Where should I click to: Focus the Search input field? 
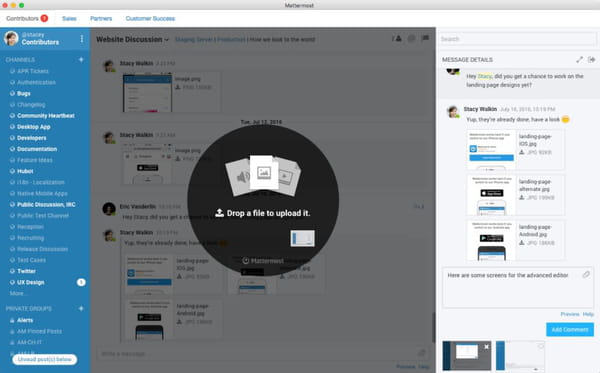(x=518, y=39)
